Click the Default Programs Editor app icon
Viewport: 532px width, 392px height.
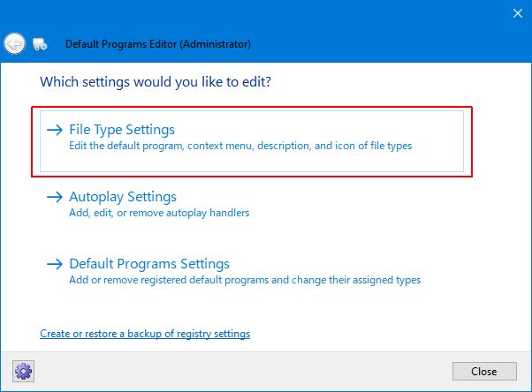point(40,43)
